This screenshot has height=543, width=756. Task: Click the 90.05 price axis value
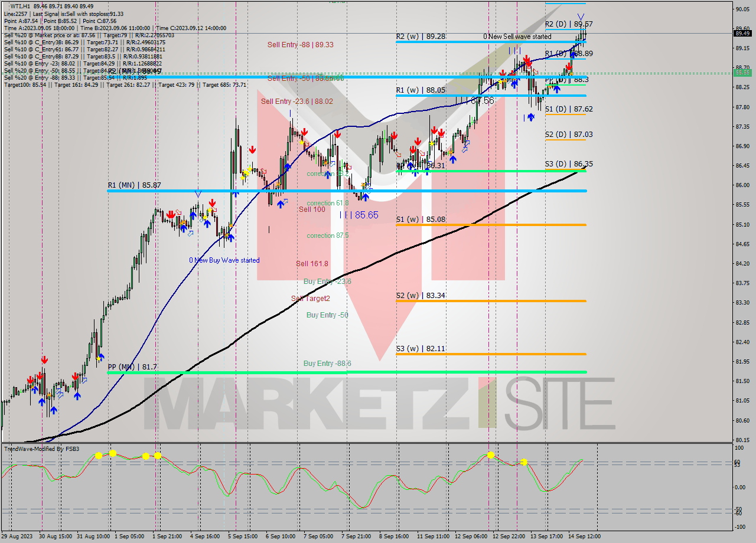pyautogui.click(x=742, y=9)
